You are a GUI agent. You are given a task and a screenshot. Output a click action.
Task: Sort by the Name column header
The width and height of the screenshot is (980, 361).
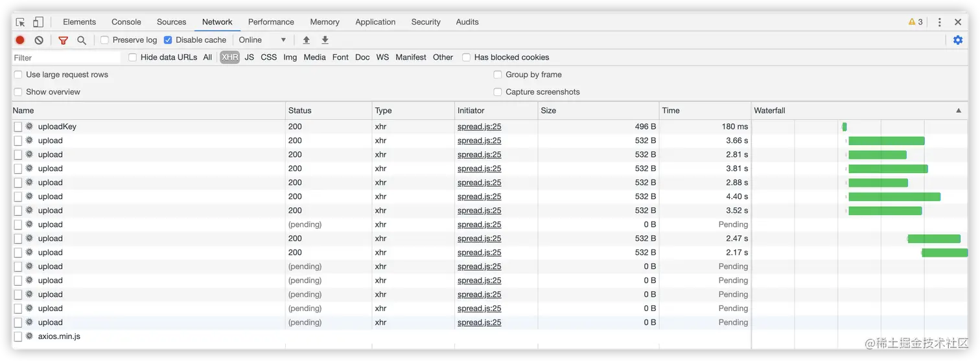148,111
